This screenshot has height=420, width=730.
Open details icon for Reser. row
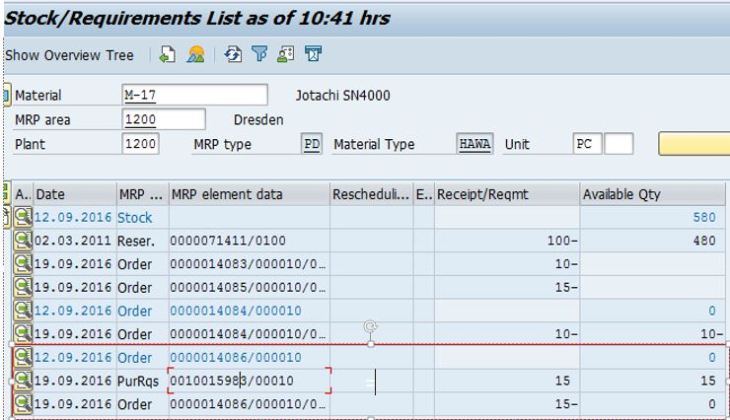click(x=23, y=241)
